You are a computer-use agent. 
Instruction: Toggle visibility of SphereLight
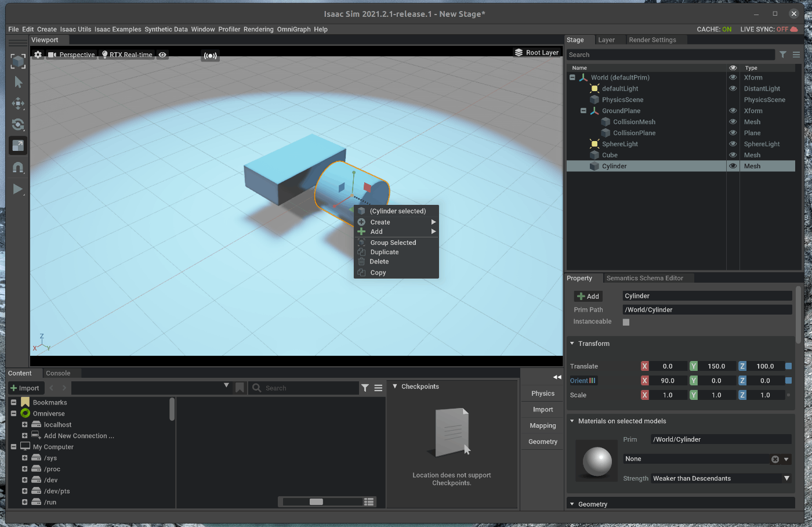[733, 143]
